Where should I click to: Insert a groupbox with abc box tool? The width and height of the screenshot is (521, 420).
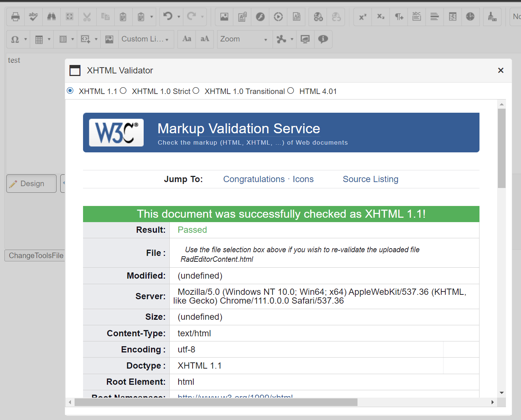pyautogui.click(x=417, y=17)
